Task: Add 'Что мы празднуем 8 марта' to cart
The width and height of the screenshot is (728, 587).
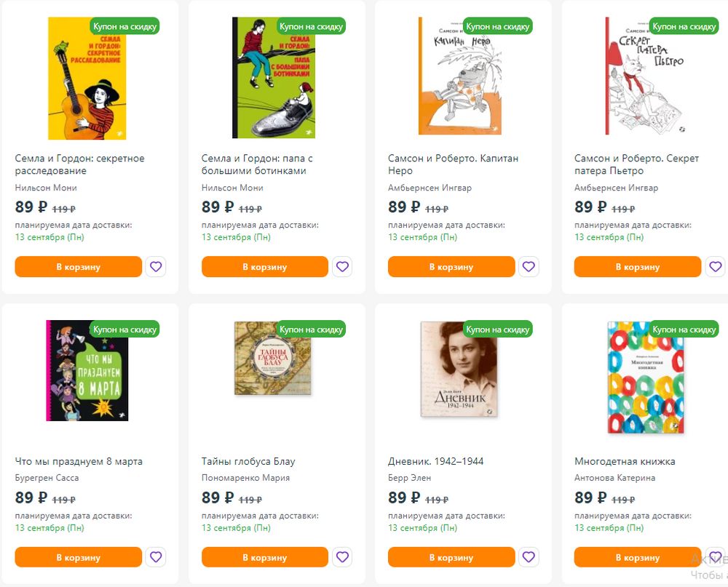Action: 78,557
